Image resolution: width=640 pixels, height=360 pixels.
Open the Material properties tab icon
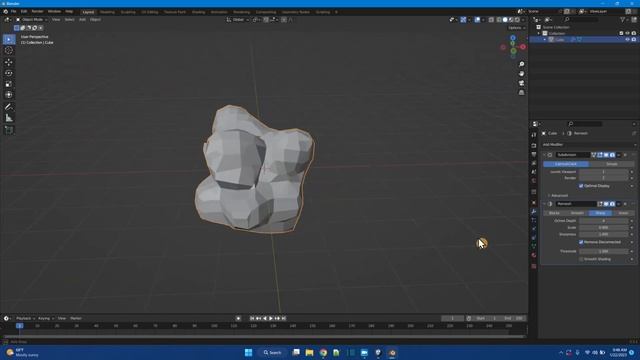[x=533, y=255]
